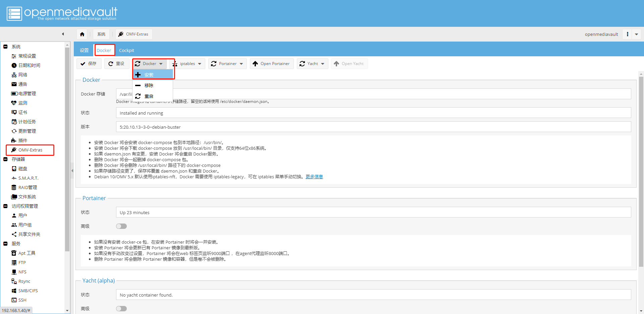The image size is (644, 314).
Task: Click the main panel scrollbar
Action: click(x=641, y=171)
